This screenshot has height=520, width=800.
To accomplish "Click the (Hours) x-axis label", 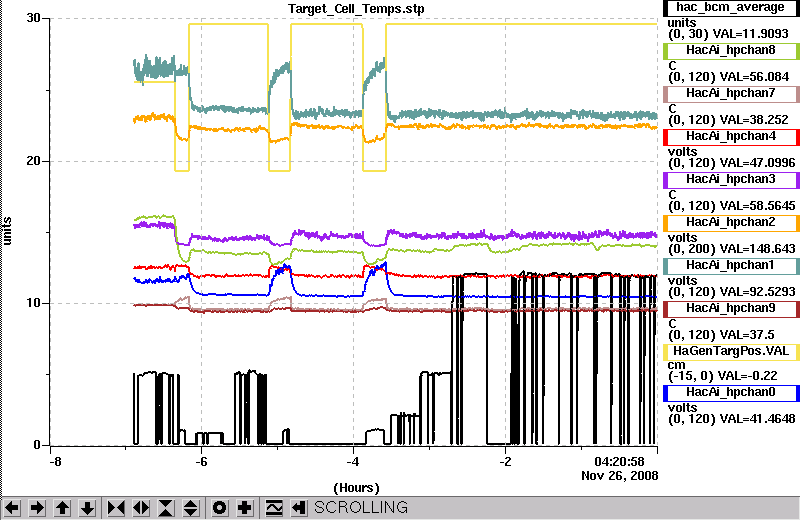I will (x=356, y=488).
